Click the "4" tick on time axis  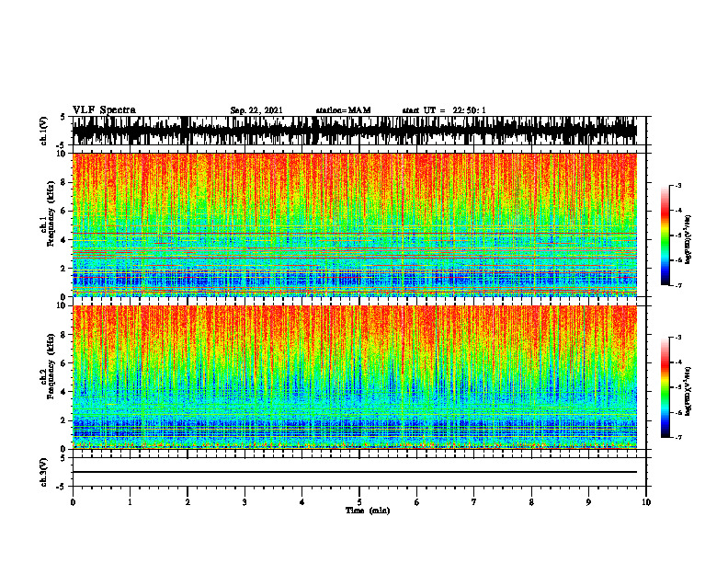[x=302, y=502]
